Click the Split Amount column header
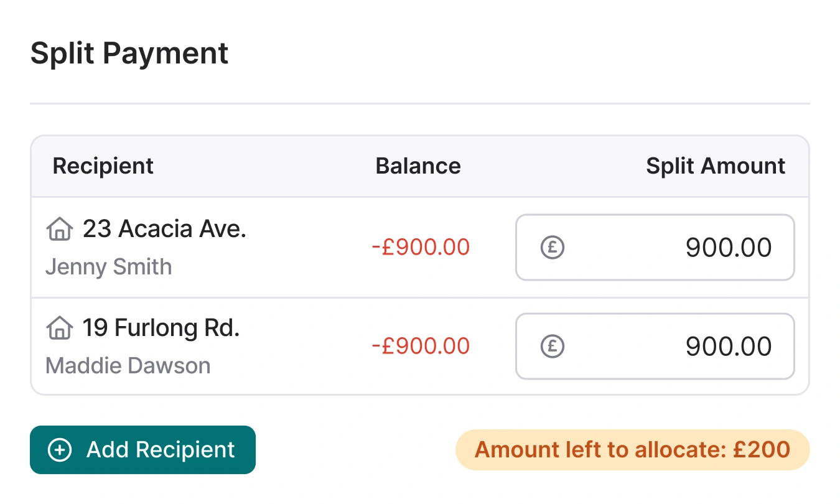 coord(715,166)
